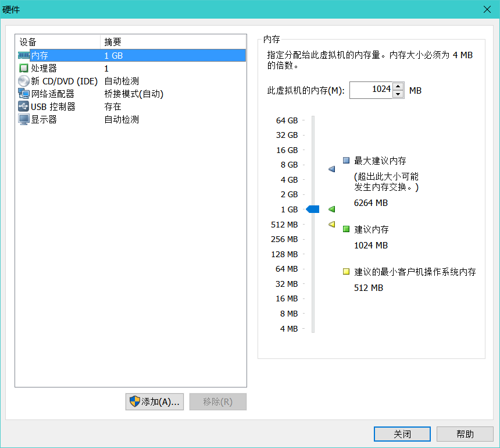Open the 添加(A)... add hardware button
The height and width of the screenshot is (448, 500).
[155, 401]
